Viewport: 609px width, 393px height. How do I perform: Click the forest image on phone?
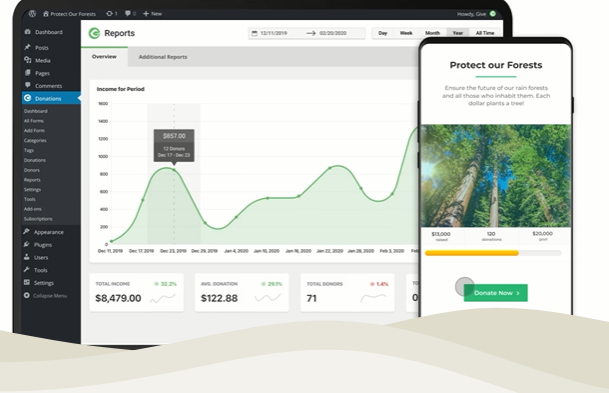[496, 176]
